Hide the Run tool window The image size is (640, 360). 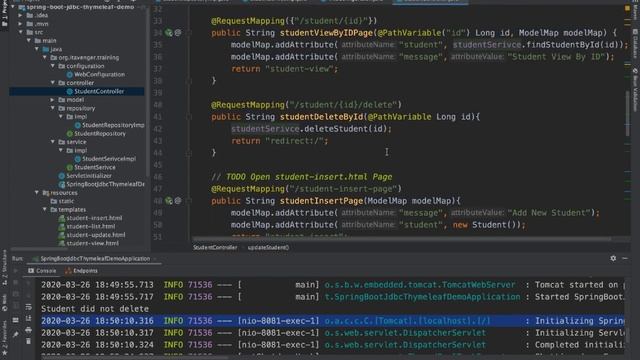click(625, 258)
